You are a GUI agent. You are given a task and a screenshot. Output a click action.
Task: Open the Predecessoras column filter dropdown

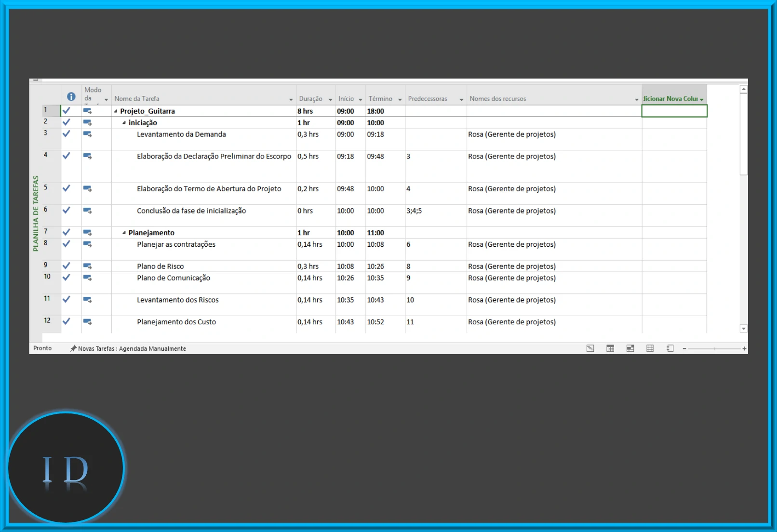click(461, 99)
